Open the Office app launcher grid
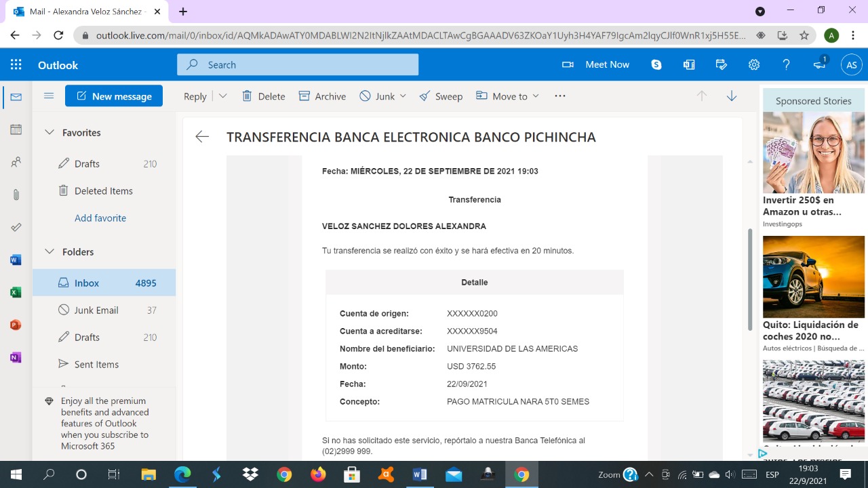 tap(16, 65)
